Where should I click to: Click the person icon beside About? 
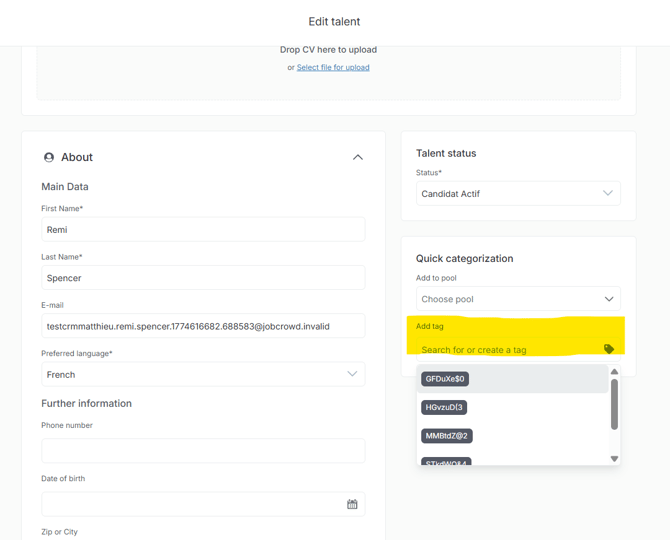tap(49, 157)
